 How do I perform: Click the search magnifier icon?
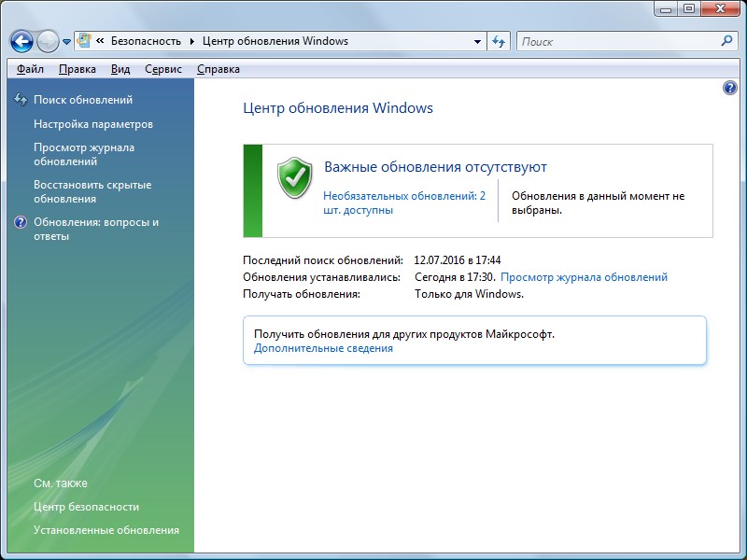click(727, 41)
